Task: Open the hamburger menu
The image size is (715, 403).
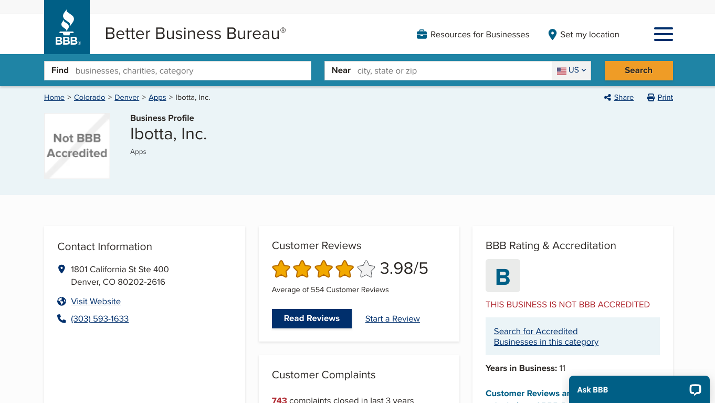Action: [663, 34]
